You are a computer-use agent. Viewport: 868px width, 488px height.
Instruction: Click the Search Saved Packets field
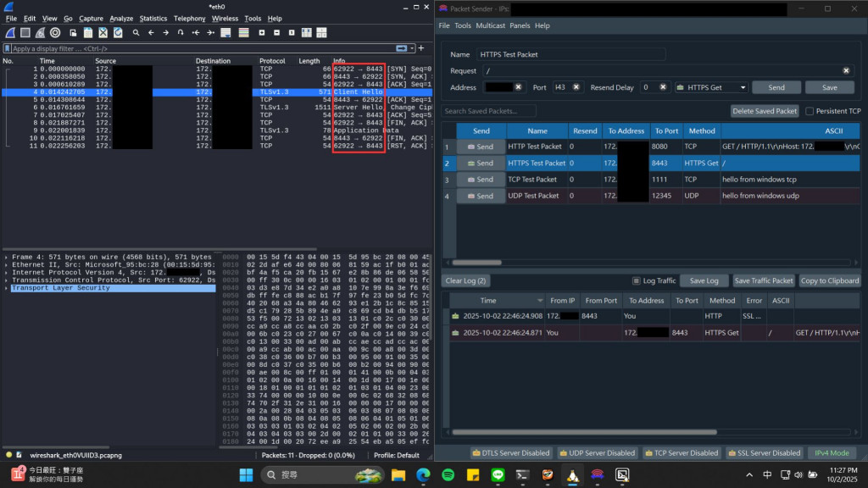tap(488, 111)
